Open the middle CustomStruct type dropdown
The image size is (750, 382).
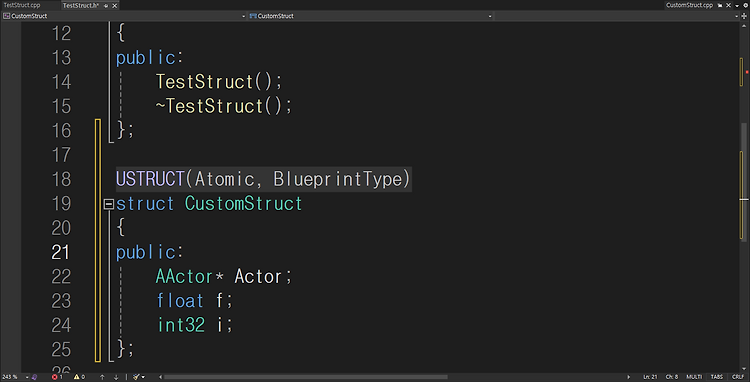tap(370, 16)
